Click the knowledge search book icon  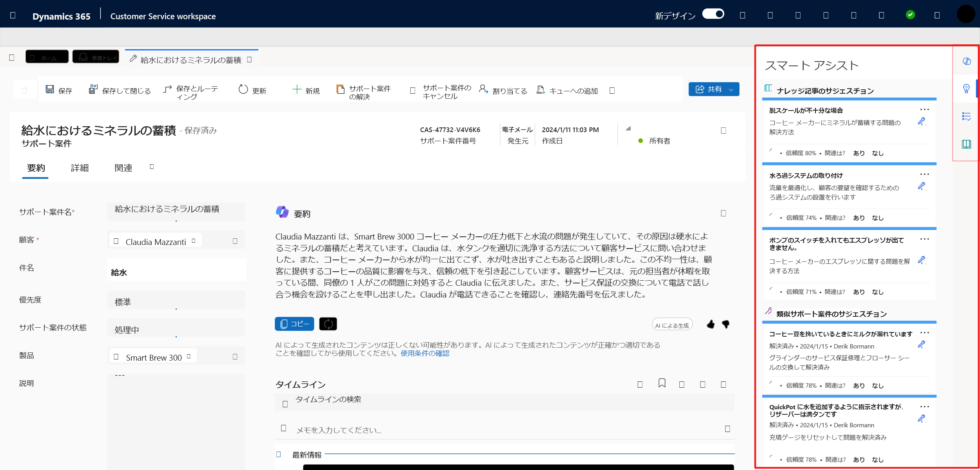[966, 144]
